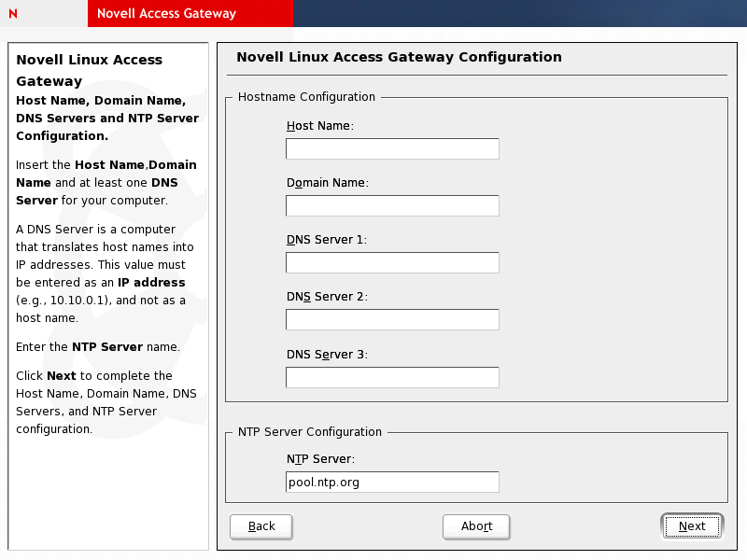The width and height of the screenshot is (747, 560).
Task: Click the NTP Server Configuration group heading
Action: [310, 432]
